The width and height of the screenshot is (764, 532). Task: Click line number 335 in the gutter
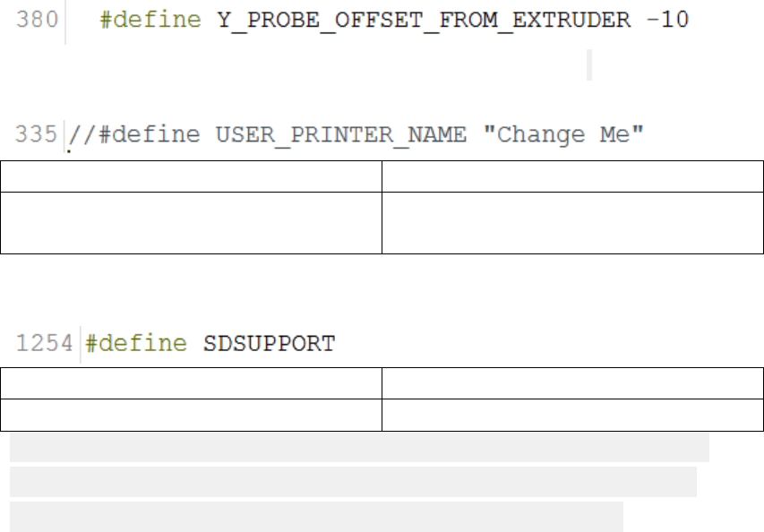(37, 134)
